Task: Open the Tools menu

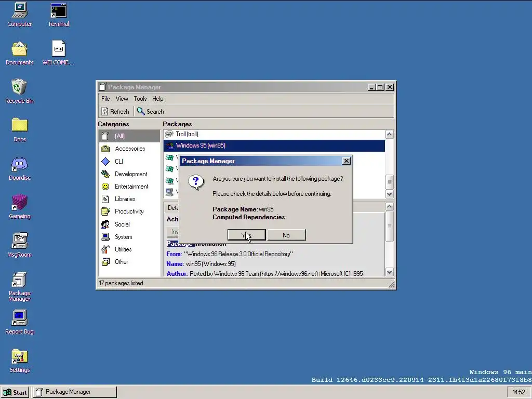Action: (x=140, y=99)
